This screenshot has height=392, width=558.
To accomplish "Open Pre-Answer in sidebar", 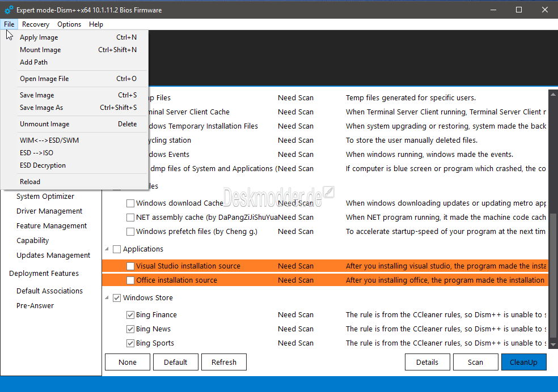I will 35,306.
